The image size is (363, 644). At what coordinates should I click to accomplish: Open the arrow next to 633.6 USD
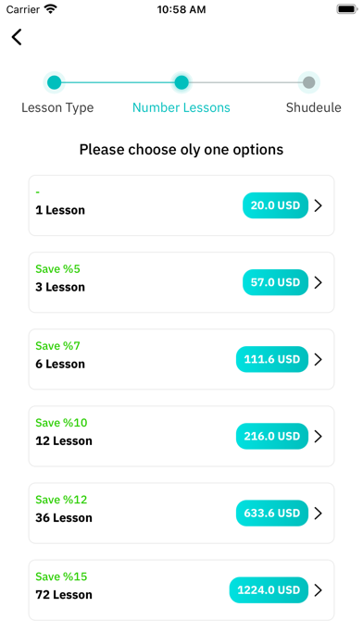click(x=318, y=513)
